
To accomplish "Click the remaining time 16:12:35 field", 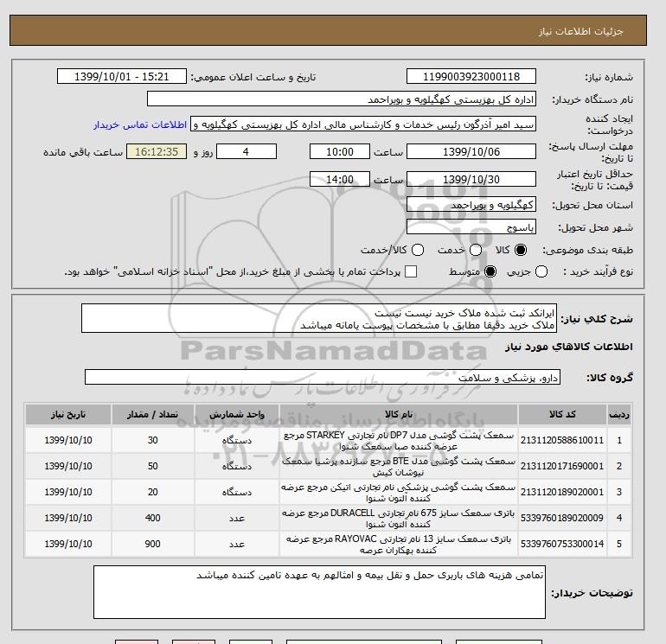I will click(x=157, y=151).
